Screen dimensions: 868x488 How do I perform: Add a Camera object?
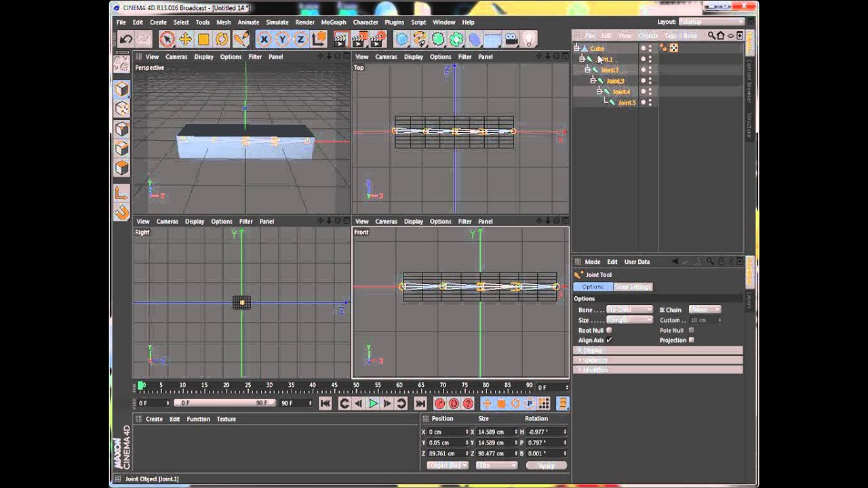(x=511, y=39)
